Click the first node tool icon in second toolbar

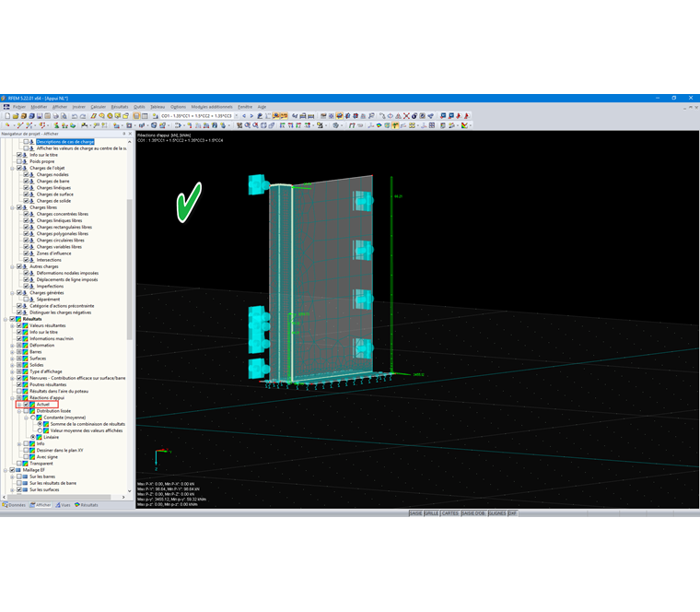pos(7,125)
